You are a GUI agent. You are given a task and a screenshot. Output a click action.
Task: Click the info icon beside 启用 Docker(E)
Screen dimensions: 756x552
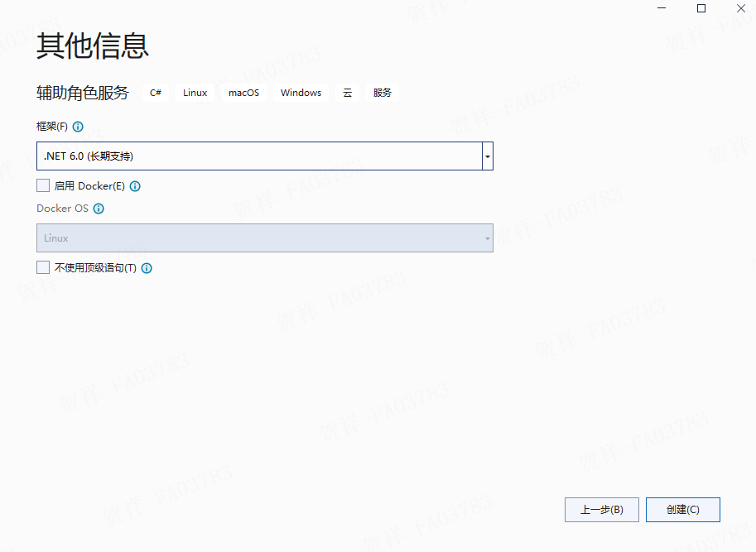(x=135, y=186)
